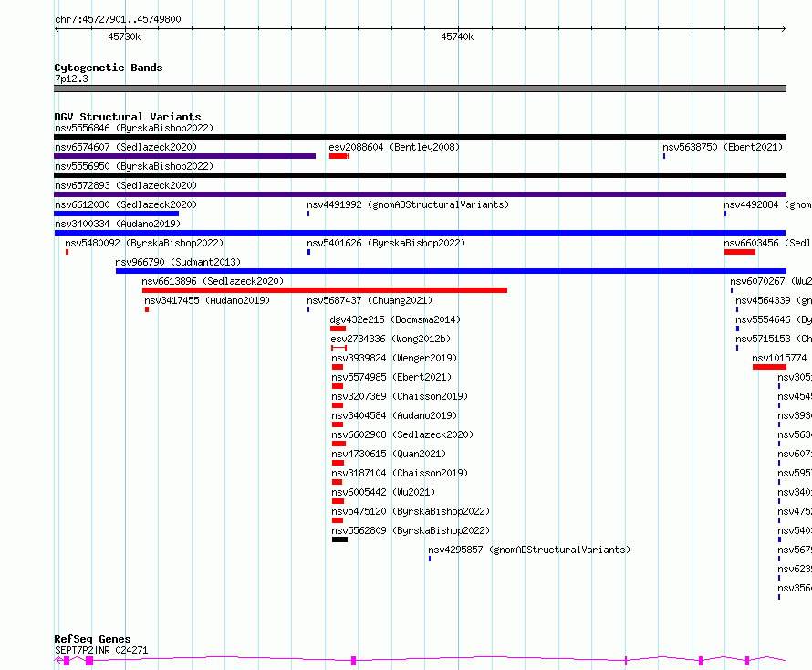Click the chr7:45727901..45749800 coordinates text

pyautogui.click(x=118, y=19)
